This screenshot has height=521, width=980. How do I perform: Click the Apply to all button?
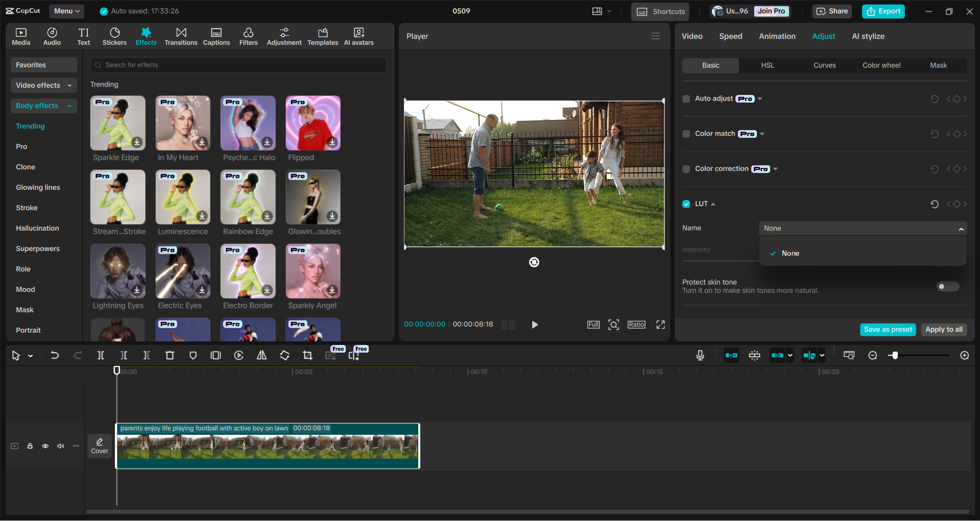pyautogui.click(x=943, y=329)
